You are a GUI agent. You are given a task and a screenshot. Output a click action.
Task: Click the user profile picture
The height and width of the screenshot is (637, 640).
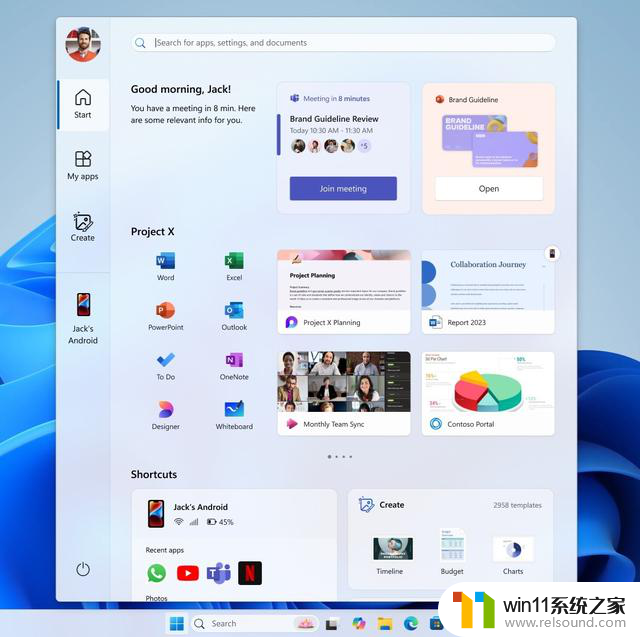pyautogui.click(x=83, y=44)
